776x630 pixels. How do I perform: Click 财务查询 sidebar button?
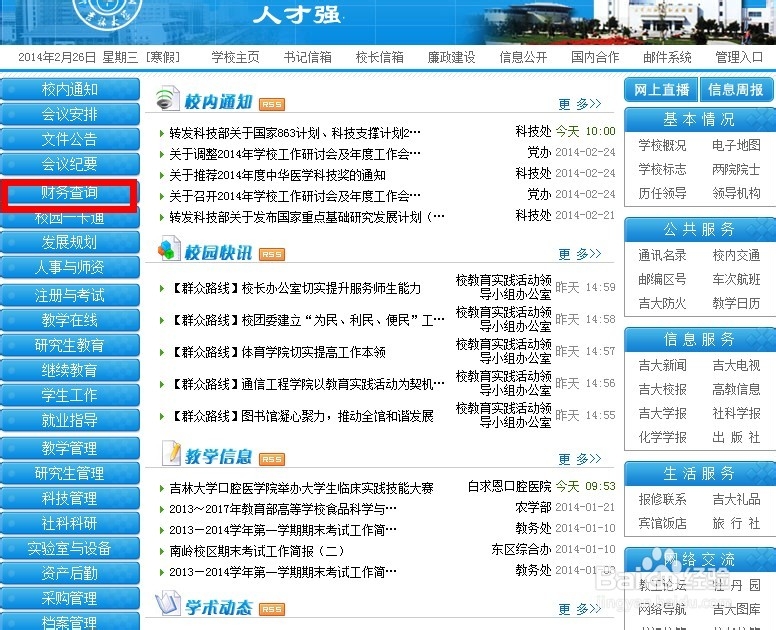point(70,193)
